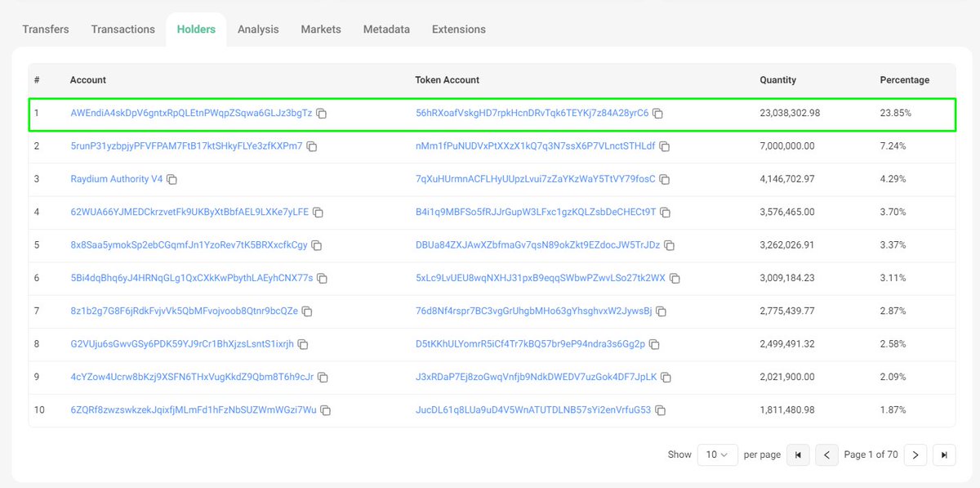
Task: Copy token account 5xLc9LvUEU in row 6
Action: 675,279
